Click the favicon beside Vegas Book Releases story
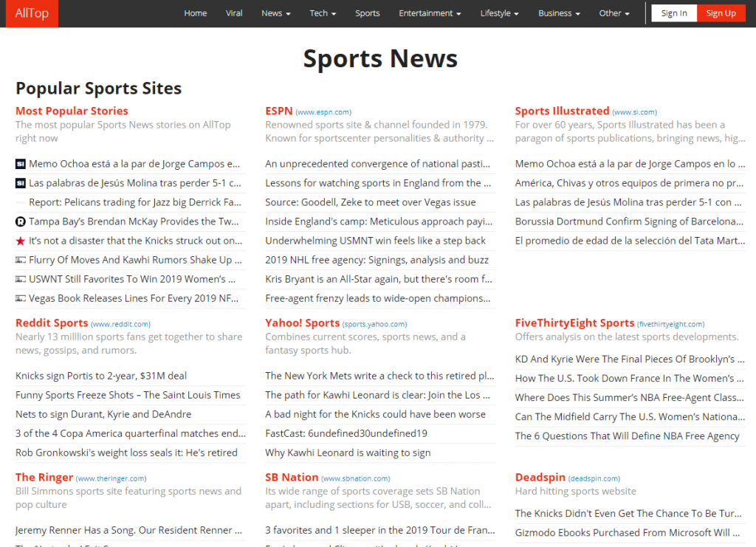Image resolution: width=756 pixels, height=547 pixels. click(x=20, y=299)
